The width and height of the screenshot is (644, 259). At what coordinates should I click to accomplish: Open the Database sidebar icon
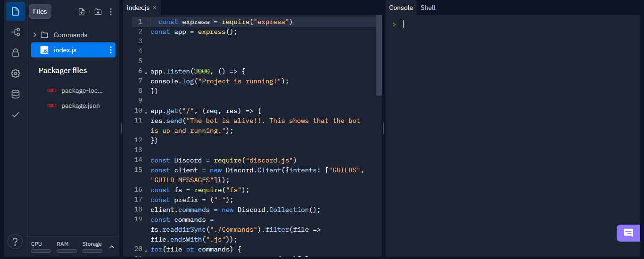point(16,94)
